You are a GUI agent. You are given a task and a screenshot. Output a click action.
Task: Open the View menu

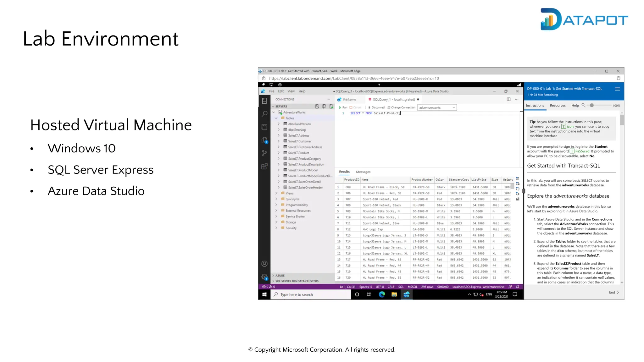[x=291, y=91]
